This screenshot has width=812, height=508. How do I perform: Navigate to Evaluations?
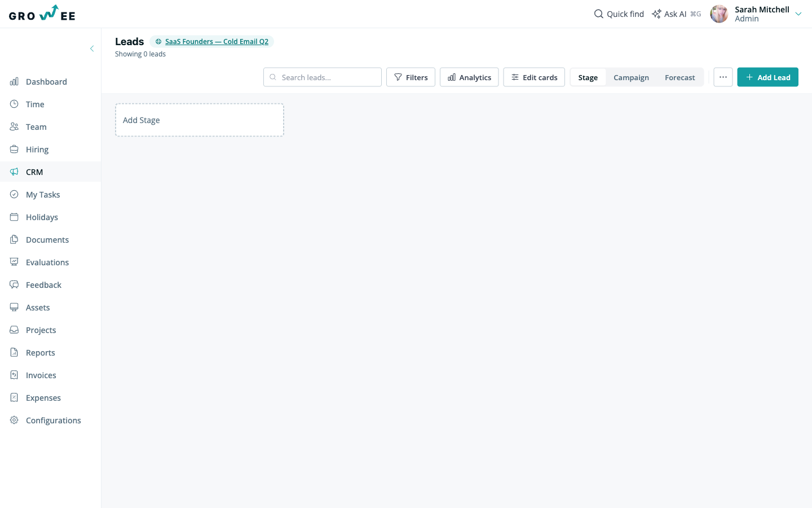pos(51,262)
